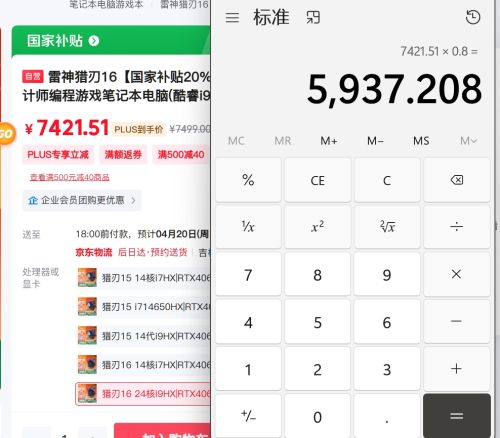500x438 pixels.
Task: Click the MR memory recall button
Action: [x=283, y=141]
